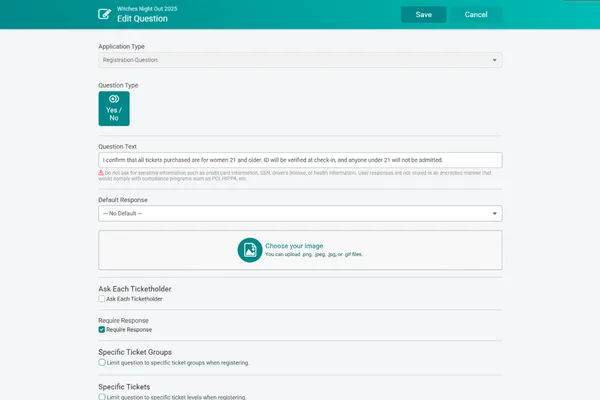Check Limit question to specific ticket groups
The image size is (600, 400).
pyautogui.click(x=102, y=362)
